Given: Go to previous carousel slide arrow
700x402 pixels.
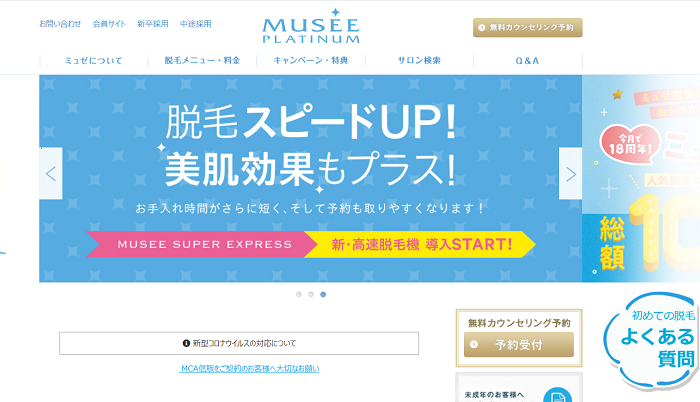Looking at the screenshot, I should click(51, 173).
